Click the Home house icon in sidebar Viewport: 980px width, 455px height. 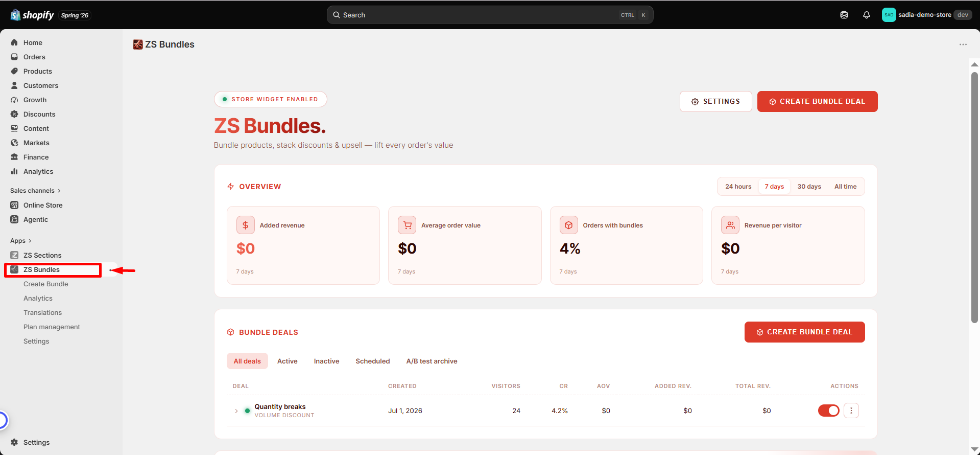tap(14, 42)
